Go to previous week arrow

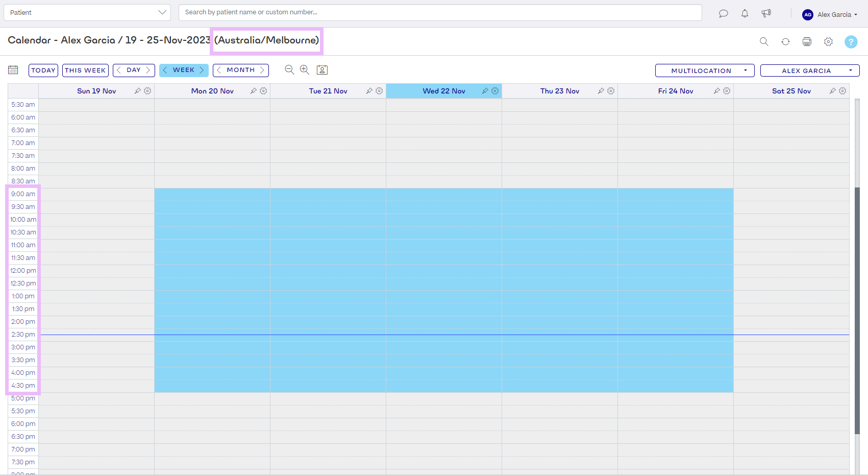tap(165, 70)
